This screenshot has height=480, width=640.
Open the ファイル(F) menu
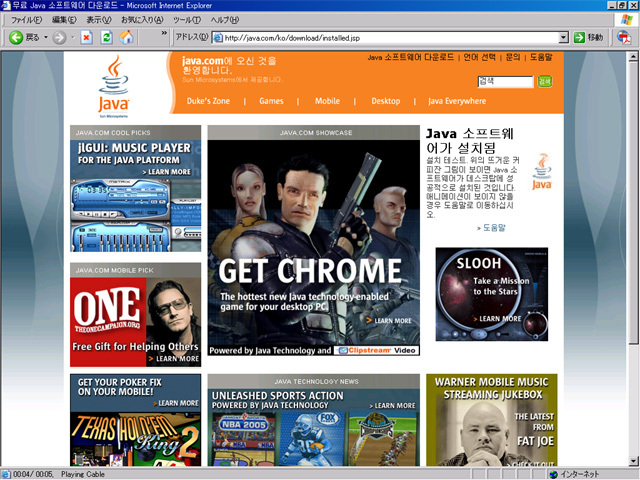(x=26, y=20)
